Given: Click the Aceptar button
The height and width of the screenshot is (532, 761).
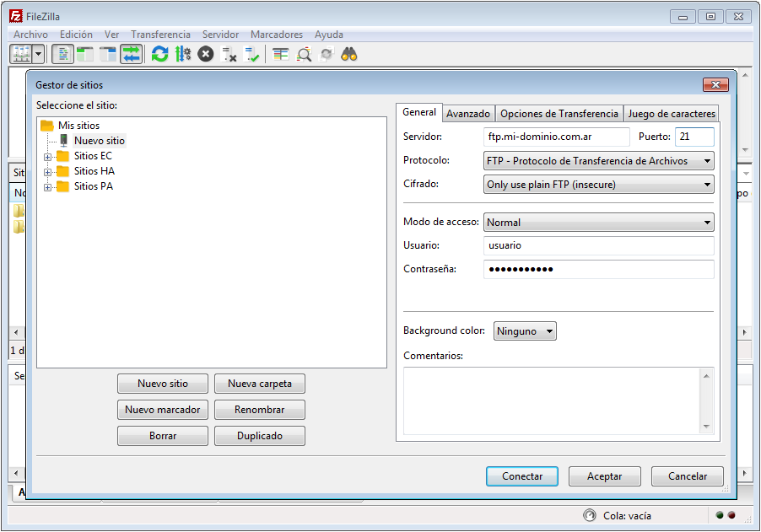Looking at the screenshot, I should (x=605, y=476).
